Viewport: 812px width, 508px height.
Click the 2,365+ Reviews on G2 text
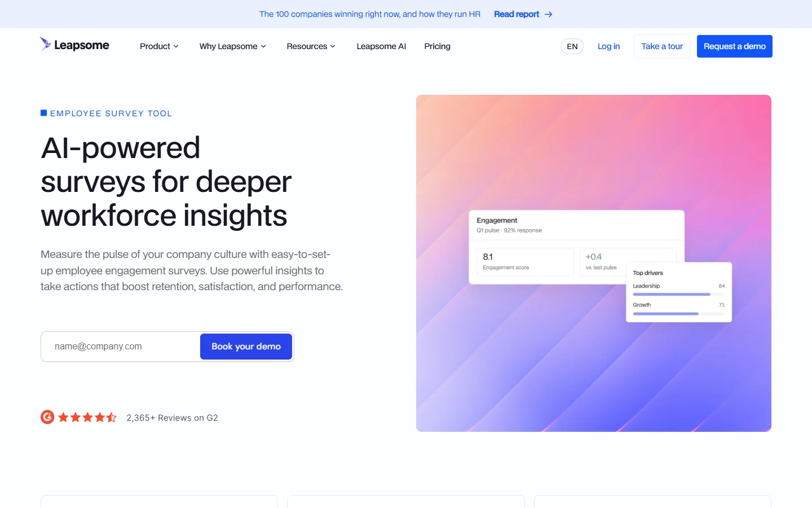(172, 418)
